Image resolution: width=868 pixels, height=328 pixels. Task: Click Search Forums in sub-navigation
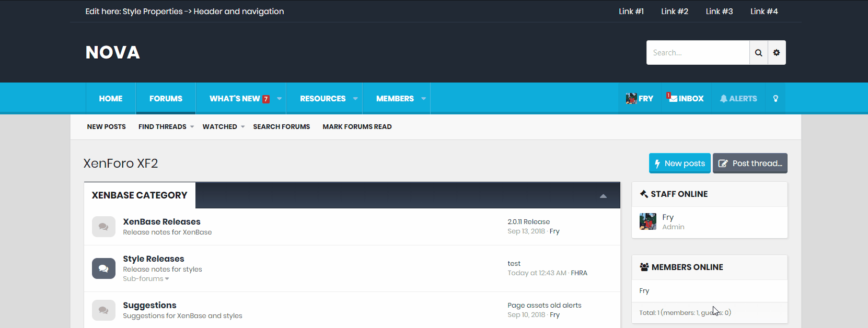pyautogui.click(x=281, y=126)
